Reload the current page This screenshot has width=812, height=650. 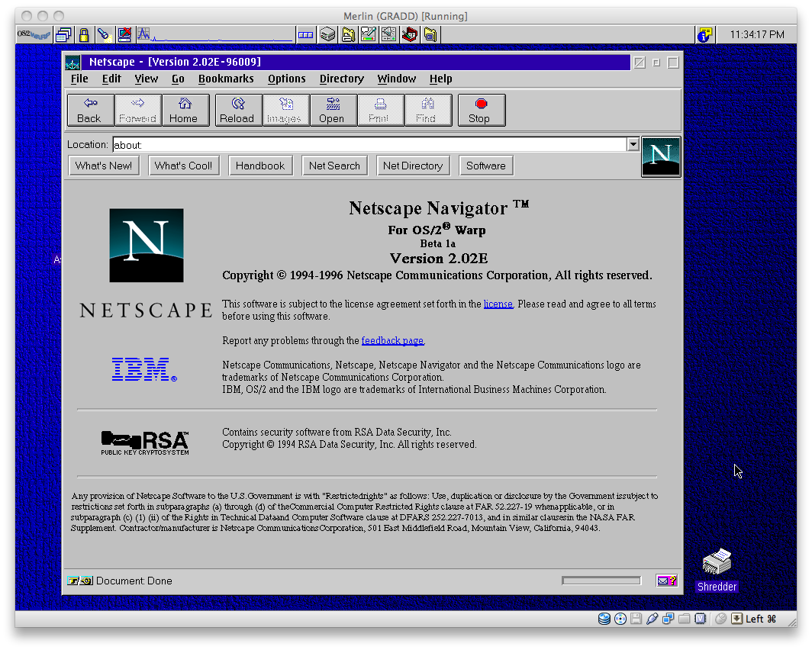[238, 110]
